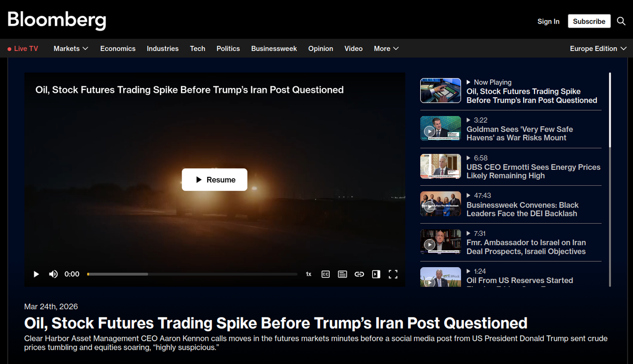Click the 3:22 duration label
633x364 pixels.
click(481, 120)
